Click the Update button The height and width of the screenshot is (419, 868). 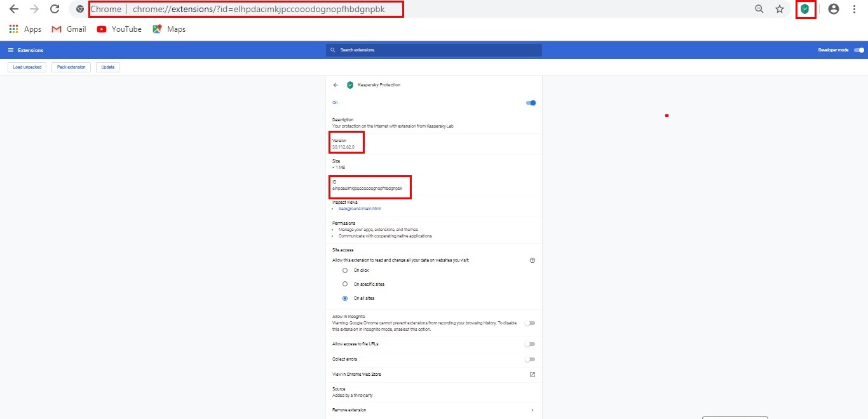click(x=108, y=67)
